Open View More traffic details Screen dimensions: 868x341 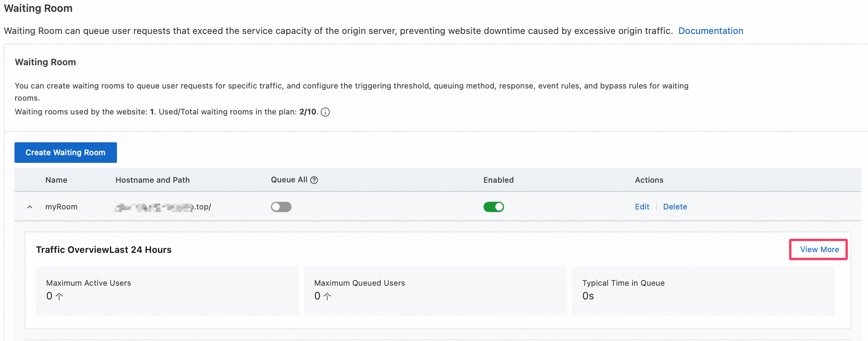pyautogui.click(x=819, y=249)
